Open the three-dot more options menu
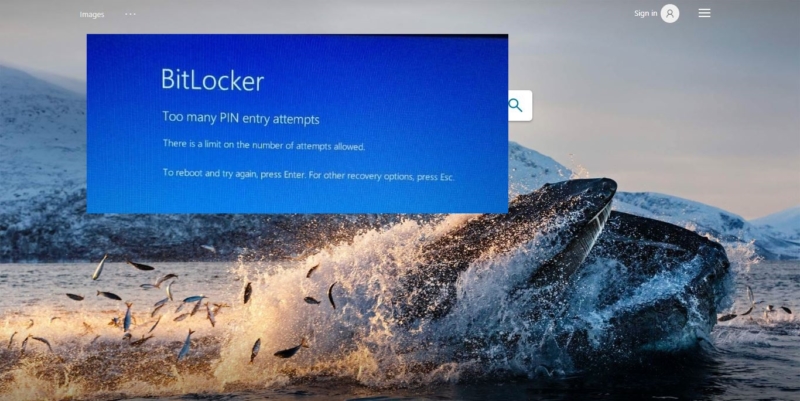This screenshot has height=401, width=800. click(130, 14)
